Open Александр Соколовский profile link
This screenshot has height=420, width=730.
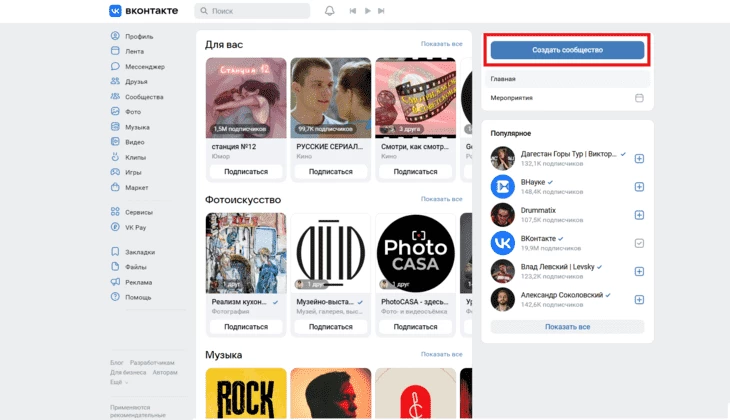tap(561, 295)
